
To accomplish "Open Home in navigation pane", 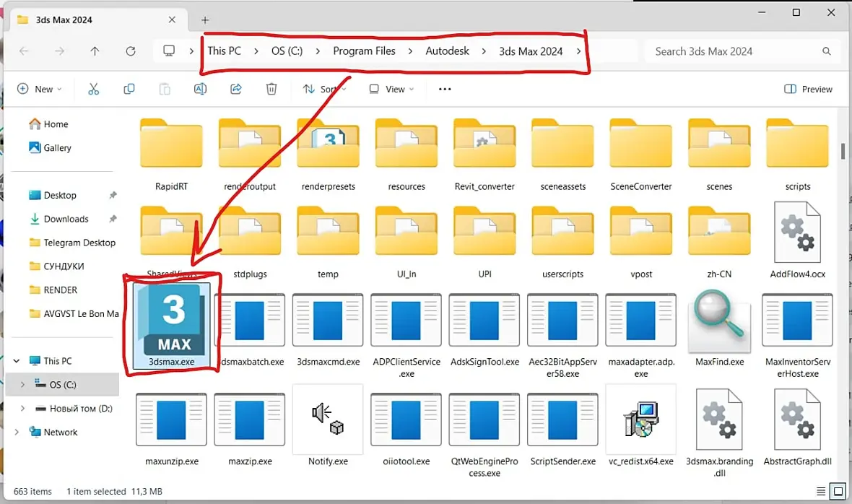I will point(49,123).
